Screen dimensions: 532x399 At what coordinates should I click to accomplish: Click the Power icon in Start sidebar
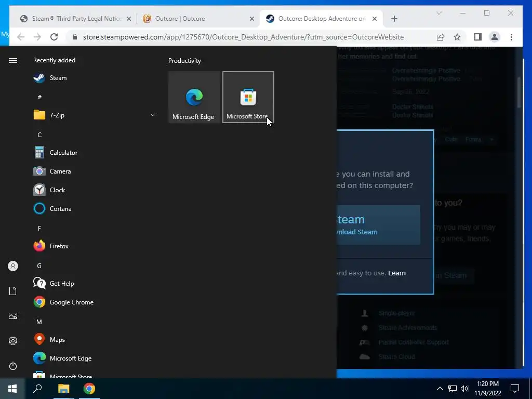13,366
